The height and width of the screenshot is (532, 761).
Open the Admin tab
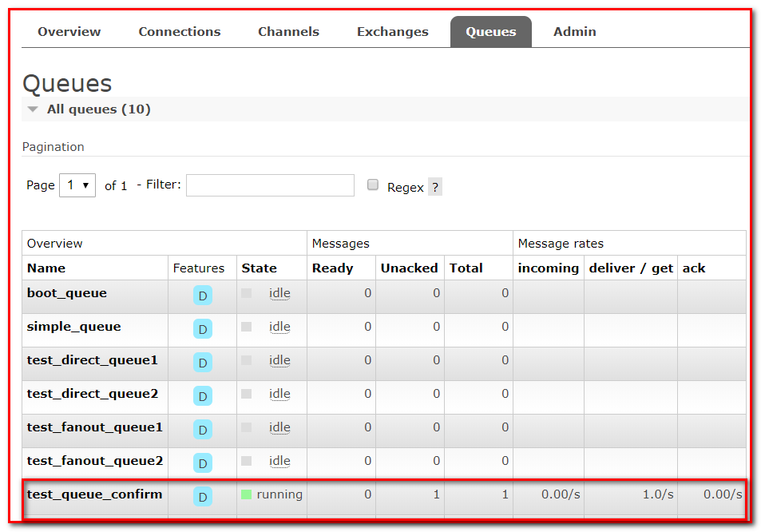coord(574,32)
